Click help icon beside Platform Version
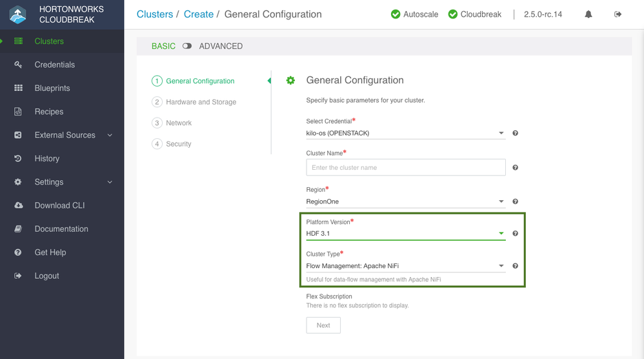The height and width of the screenshot is (359, 644). [x=515, y=233]
